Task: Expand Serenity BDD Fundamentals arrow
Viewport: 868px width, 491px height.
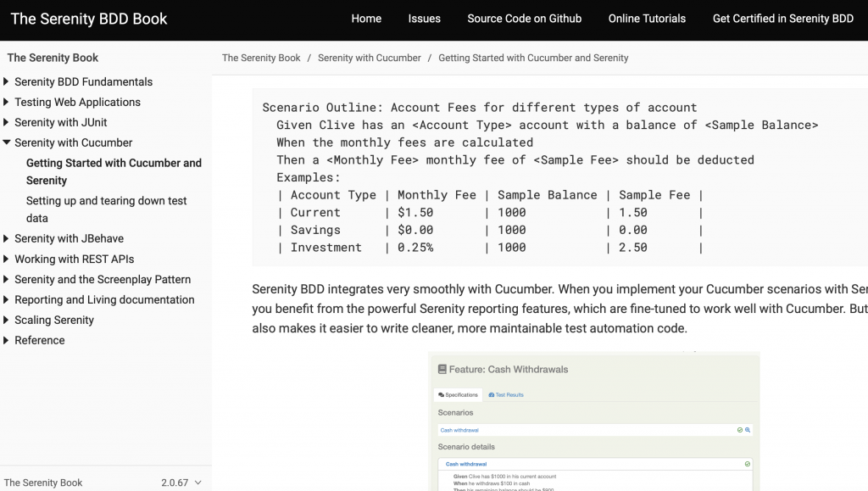Action: tap(6, 81)
